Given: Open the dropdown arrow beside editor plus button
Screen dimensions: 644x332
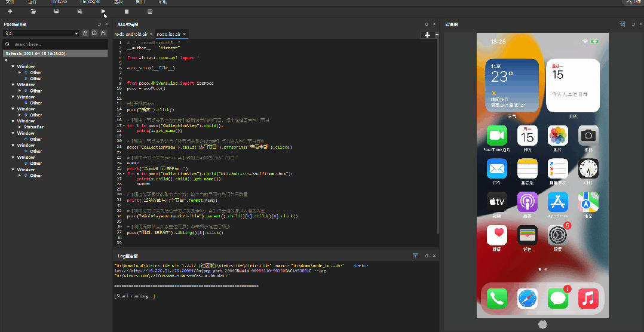Looking at the screenshot, I should pos(437,35).
